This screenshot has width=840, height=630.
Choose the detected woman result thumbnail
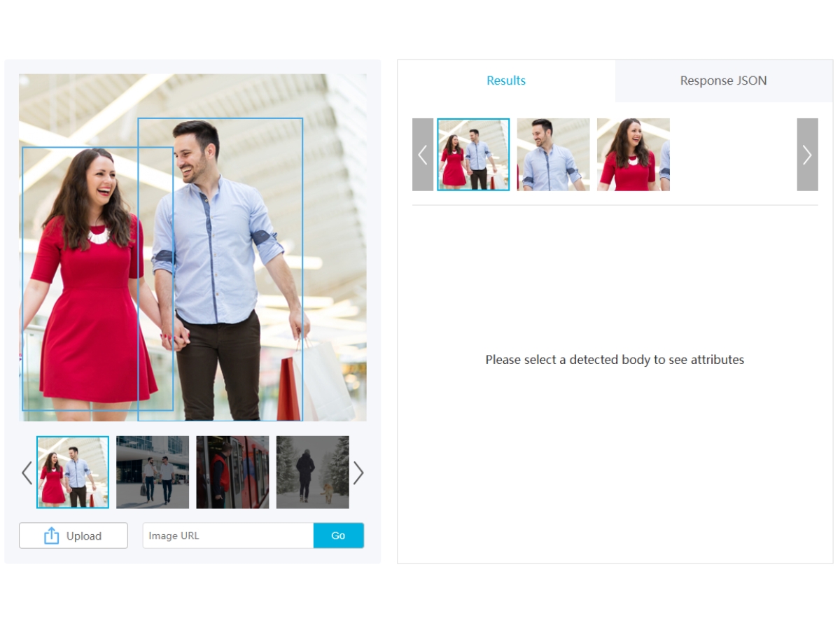[x=633, y=155]
